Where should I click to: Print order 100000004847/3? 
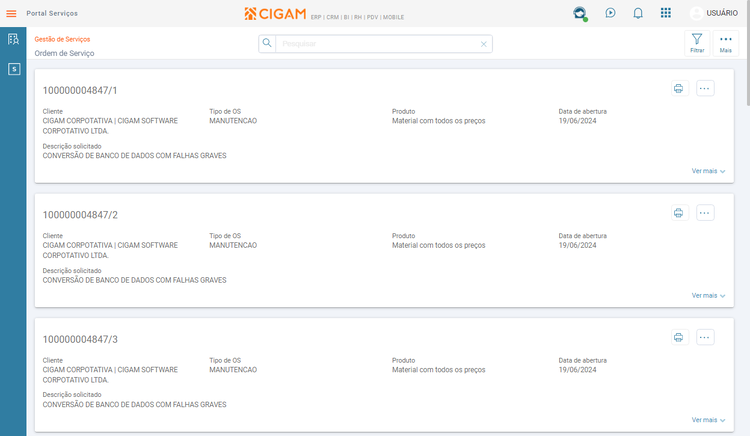point(678,338)
